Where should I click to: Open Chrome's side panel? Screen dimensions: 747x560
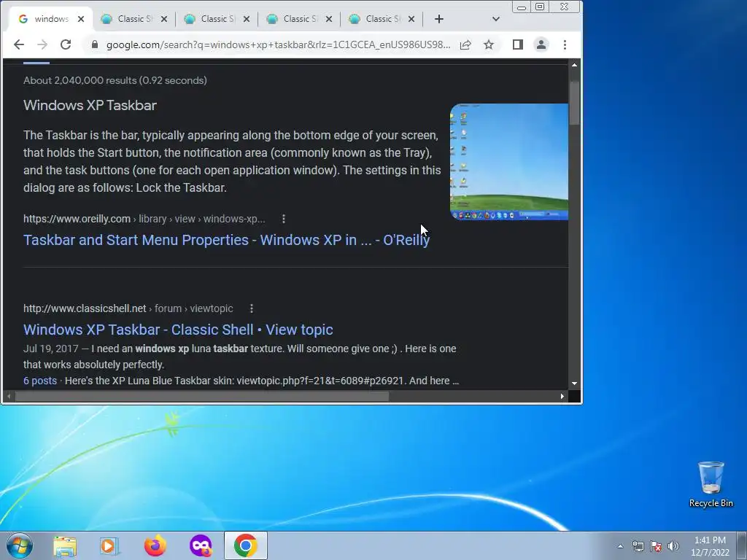[x=518, y=44]
